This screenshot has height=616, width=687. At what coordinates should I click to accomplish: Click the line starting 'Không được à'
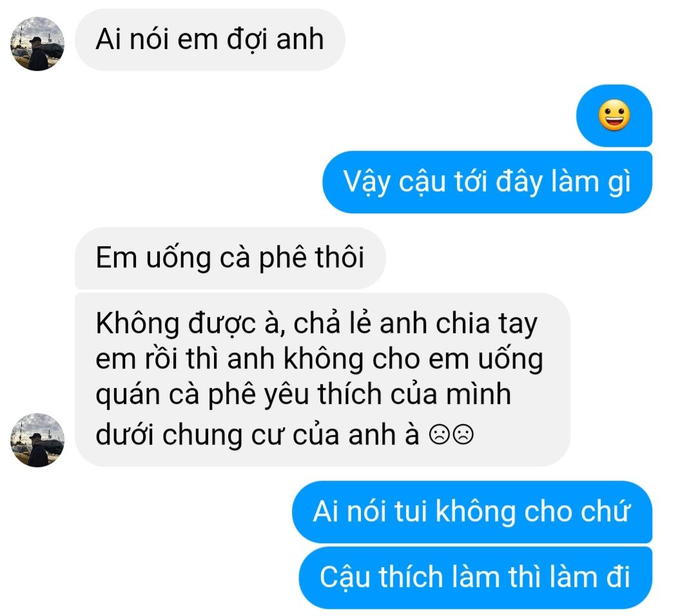point(316,324)
